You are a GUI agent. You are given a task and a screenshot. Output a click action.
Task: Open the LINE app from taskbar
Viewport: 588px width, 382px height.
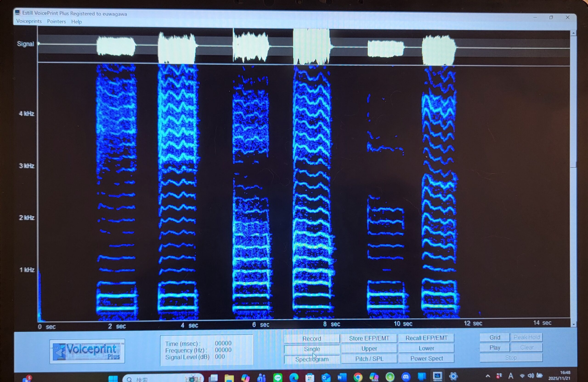coord(278,377)
